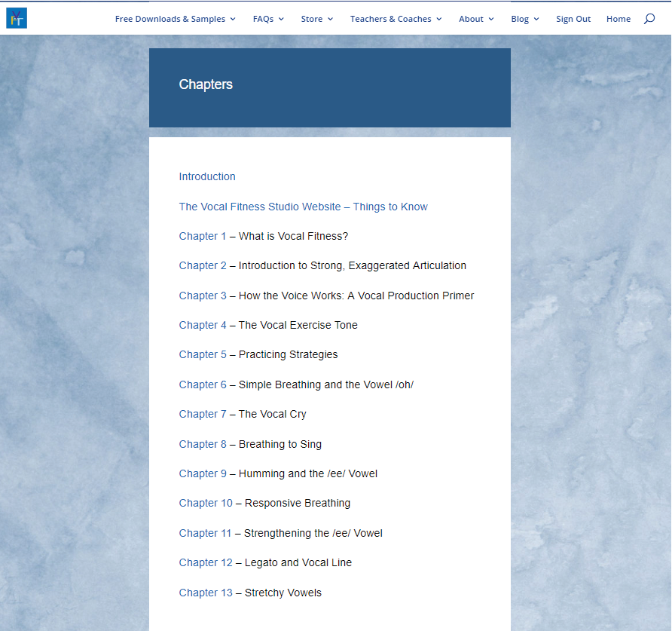Open Chapter 10 Responsive Breathing link
Screen dimensions: 672x631
click(206, 503)
